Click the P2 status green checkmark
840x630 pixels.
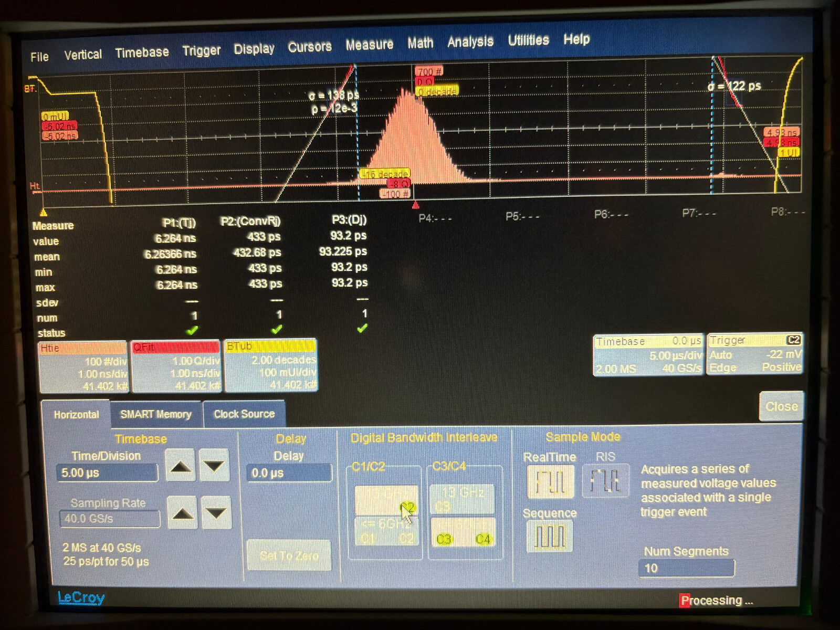(277, 329)
